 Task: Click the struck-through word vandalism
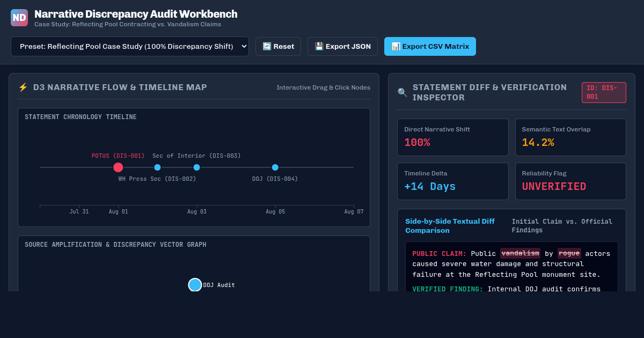click(520, 253)
